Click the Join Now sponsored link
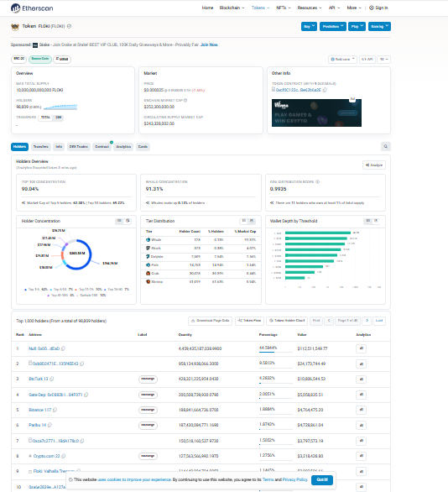Viewport: 448px width, 492px height. 209,44
